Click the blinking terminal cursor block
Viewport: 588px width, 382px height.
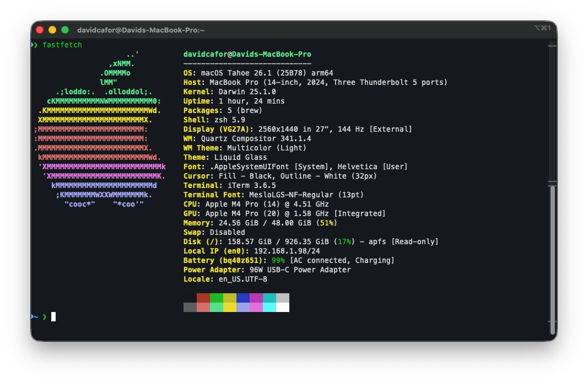pos(53,316)
